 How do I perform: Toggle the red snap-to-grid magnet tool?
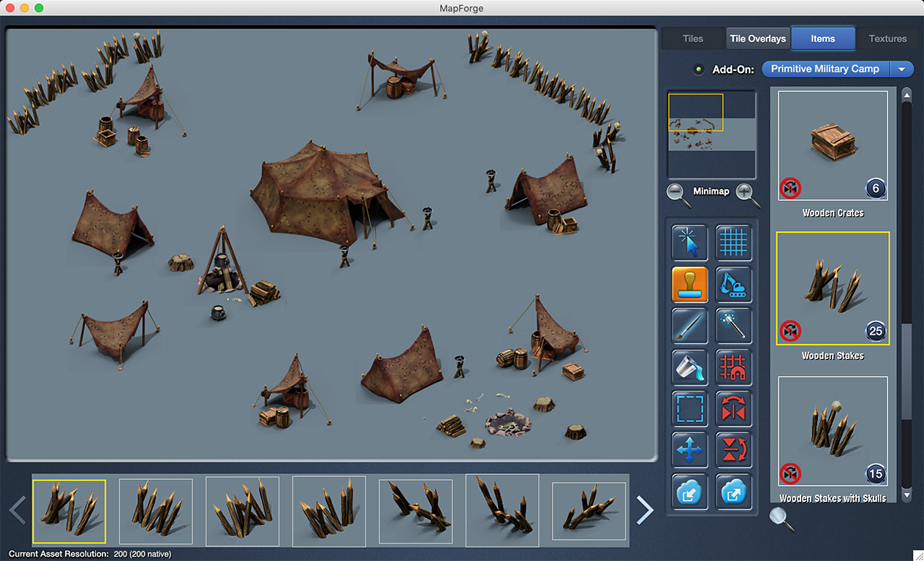click(733, 367)
